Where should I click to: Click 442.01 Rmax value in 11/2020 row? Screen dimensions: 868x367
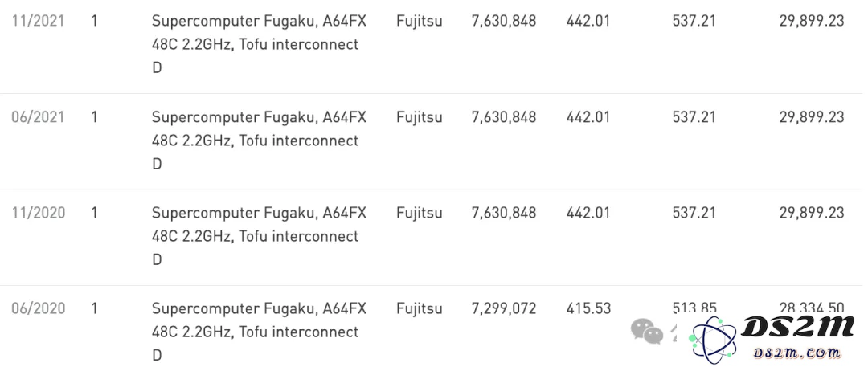588,213
